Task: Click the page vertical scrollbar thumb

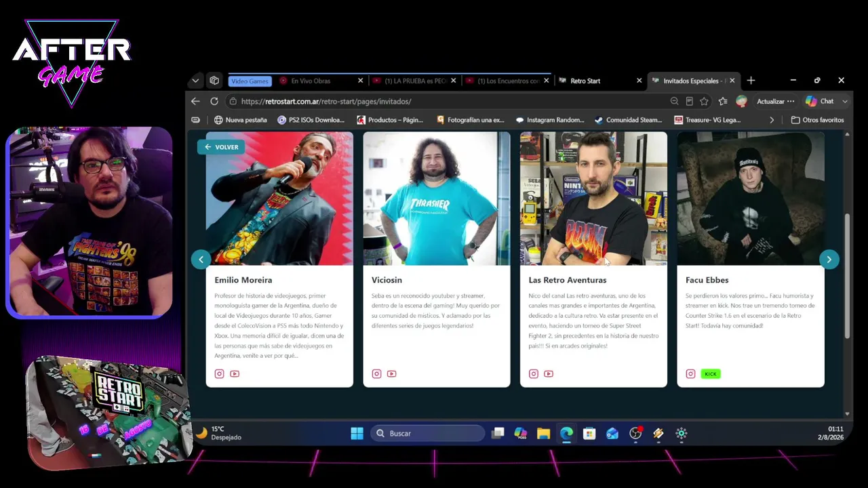Action: pos(847,276)
